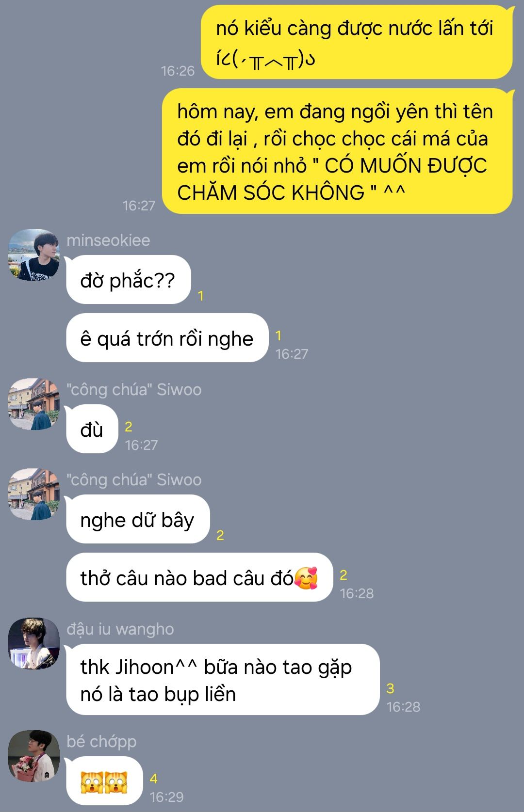Image resolution: width=524 pixels, height=812 pixels.
Task: Tap the crying cat emoji message
Action: pyautogui.click(x=104, y=781)
